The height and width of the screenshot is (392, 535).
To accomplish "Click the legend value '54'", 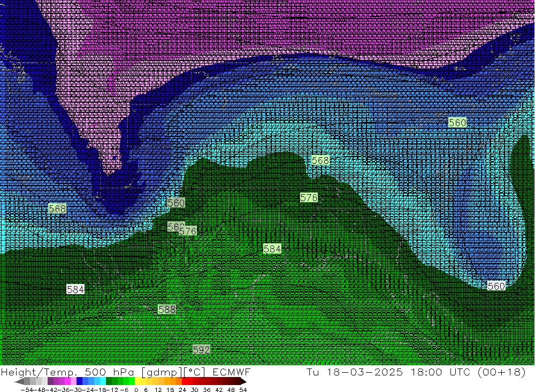I will pos(243,390).
